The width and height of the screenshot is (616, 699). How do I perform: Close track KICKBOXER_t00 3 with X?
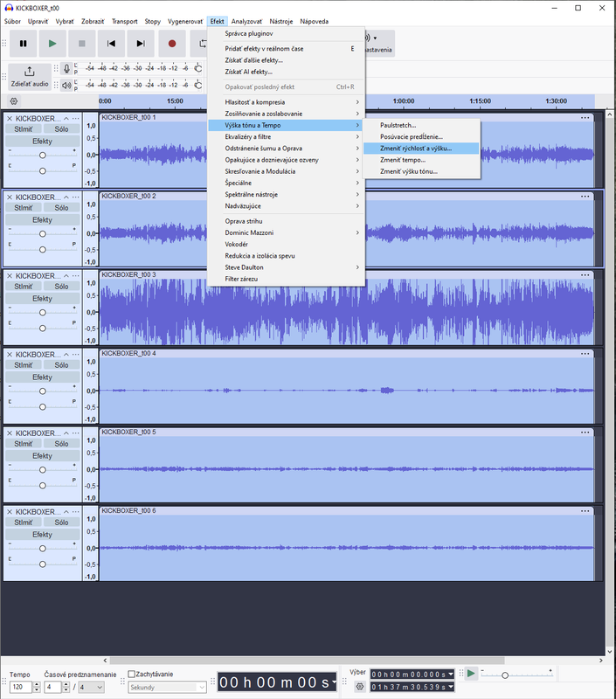(x=10, y=276)
